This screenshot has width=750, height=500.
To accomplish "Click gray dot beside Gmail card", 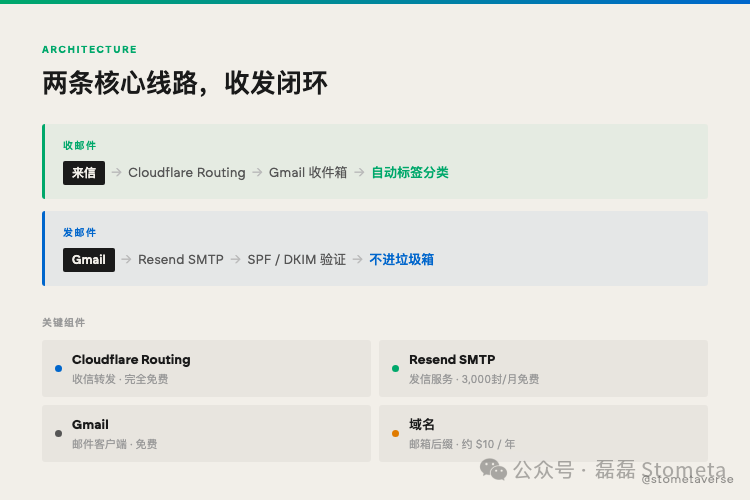I will point(58,433).
